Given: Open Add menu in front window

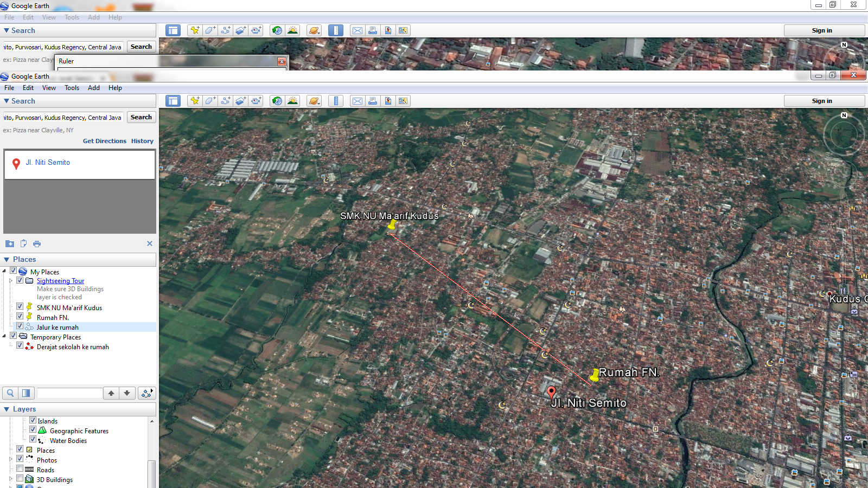Looking at the screenshot, I should coord(94,88).
